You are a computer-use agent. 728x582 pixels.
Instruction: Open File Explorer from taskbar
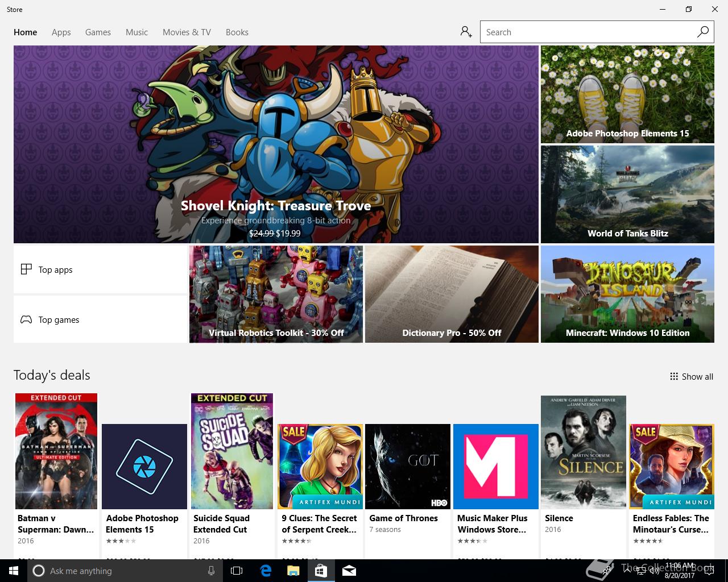pyautogui.click(x=293, y=571)
